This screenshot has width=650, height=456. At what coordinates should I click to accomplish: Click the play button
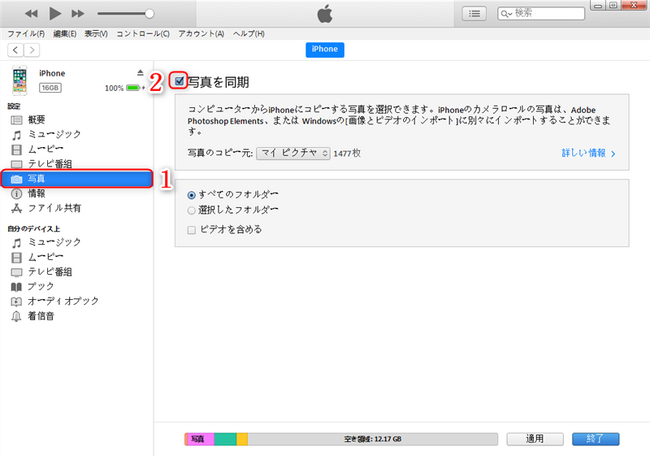tap(55, 14)
